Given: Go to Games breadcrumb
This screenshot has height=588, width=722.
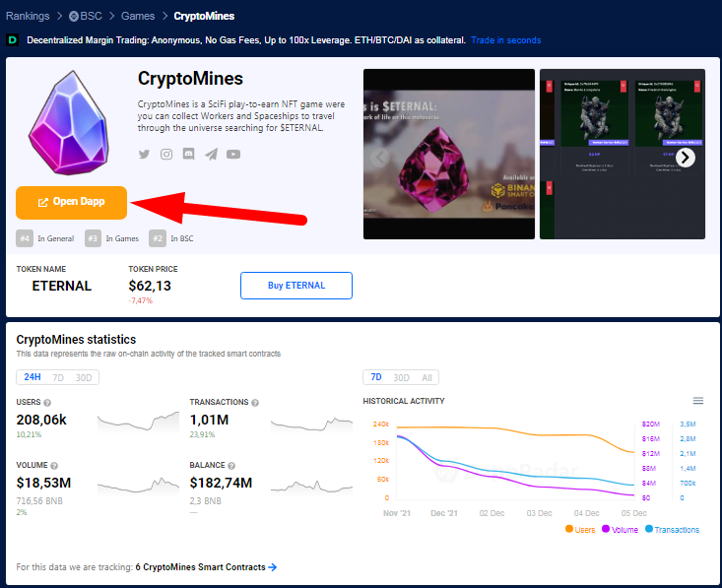Looking at the screenshot, I should pyautogui.click(x=138, y=16).
